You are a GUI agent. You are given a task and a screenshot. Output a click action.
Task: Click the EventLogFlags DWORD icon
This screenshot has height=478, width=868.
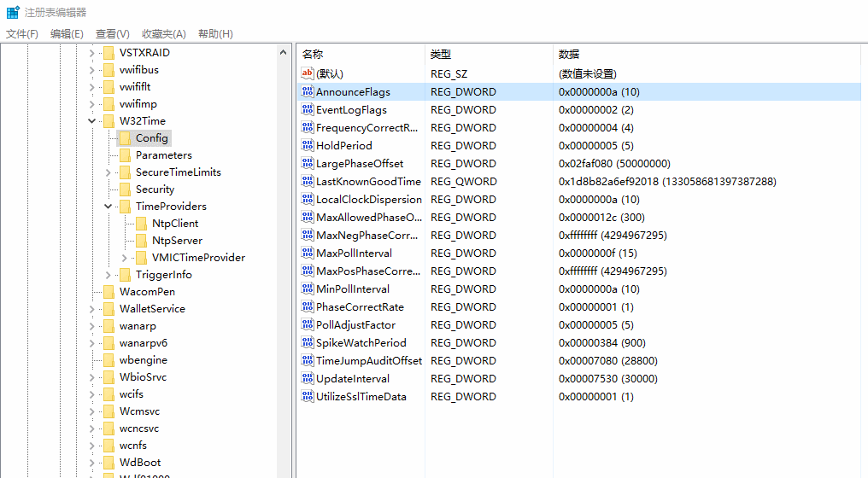coord(308,109)
